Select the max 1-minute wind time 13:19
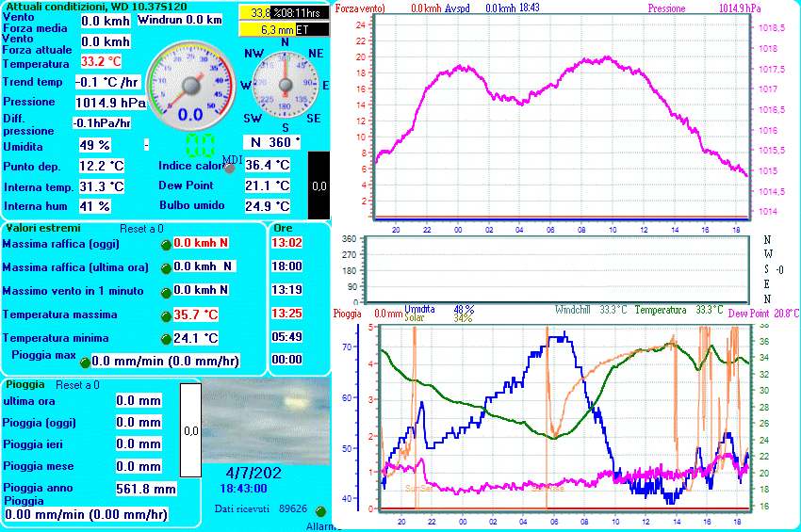Image resolution: width=801 pixels, height=532 pixels. [286, 289]
